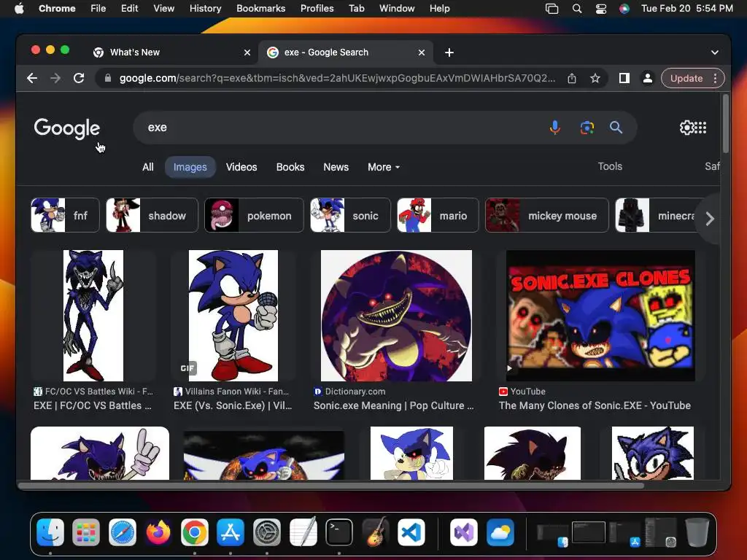
Task: Click the URL address bar
Action: [x=337, y=78]
